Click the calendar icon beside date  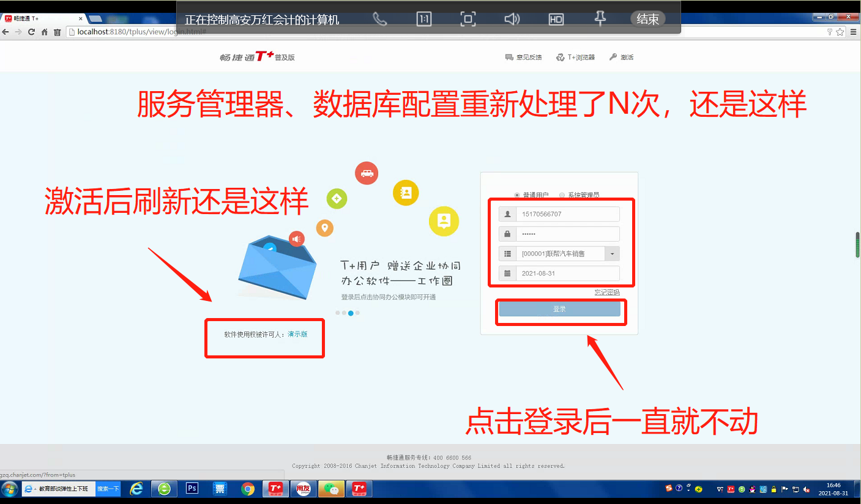pos(507,273)
